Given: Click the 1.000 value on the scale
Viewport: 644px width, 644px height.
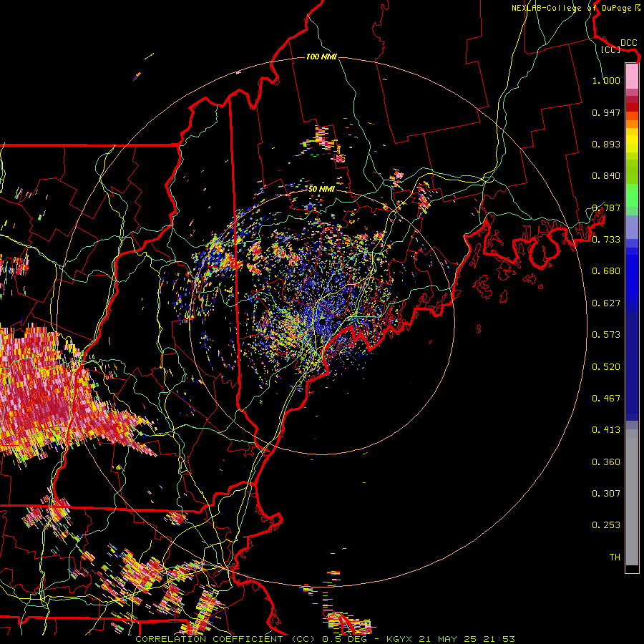Looking at the screenshot, I should coord(606,80).
